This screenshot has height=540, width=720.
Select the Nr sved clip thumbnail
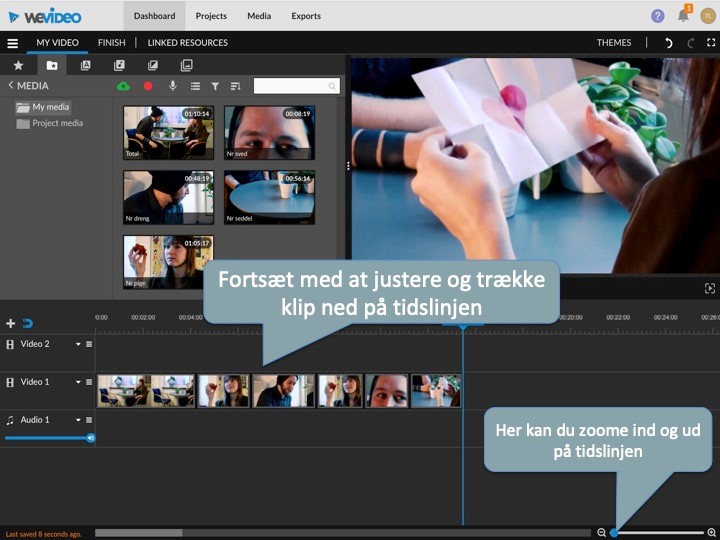270,133
